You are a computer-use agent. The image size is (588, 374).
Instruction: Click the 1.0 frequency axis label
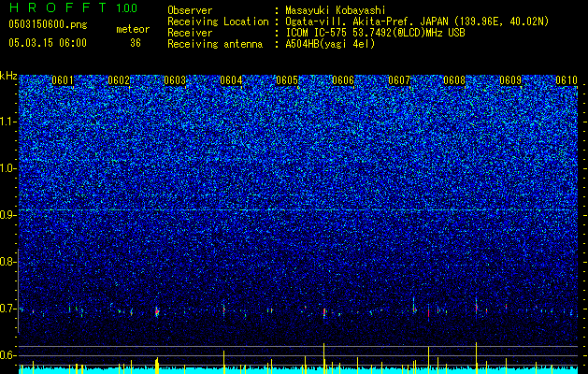(7, 168)
